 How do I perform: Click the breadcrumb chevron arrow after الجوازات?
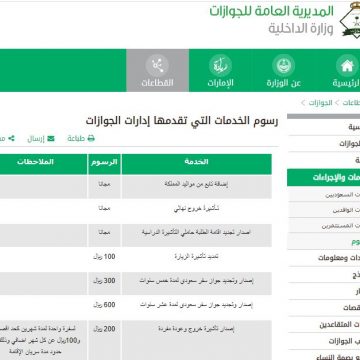point(303,103)
